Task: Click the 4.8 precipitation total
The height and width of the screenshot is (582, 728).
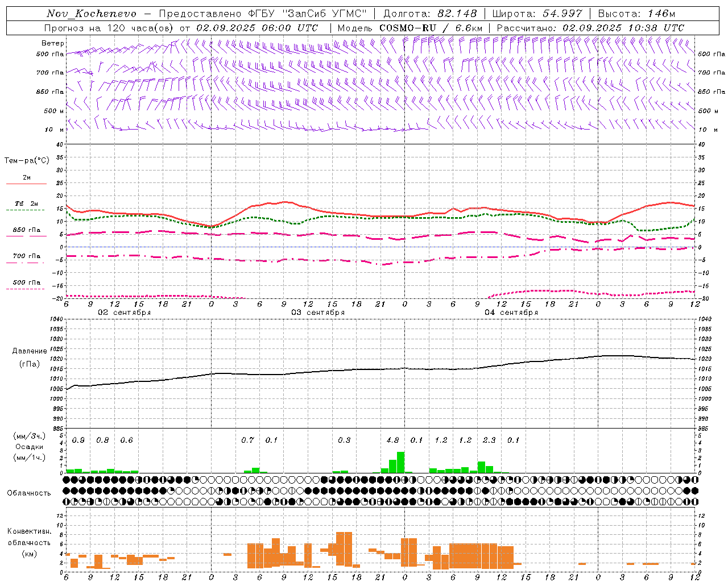Action: click(x=392, y=440)
